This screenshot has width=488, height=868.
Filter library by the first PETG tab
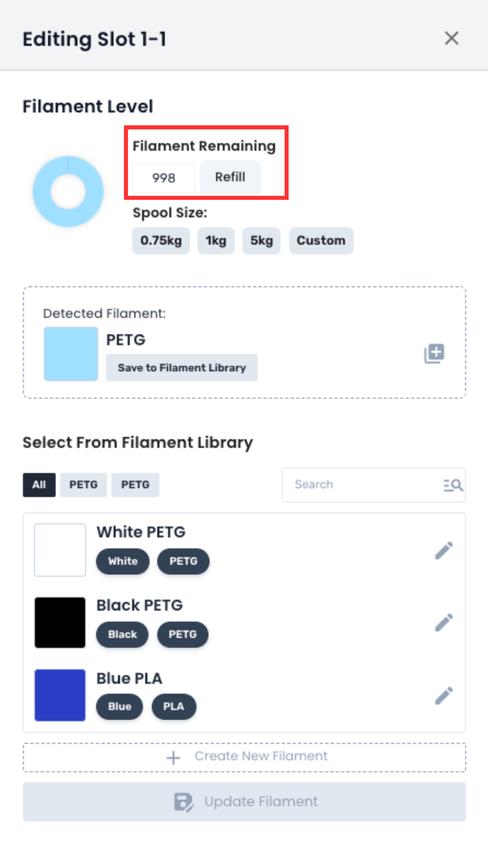pyautogui.click(x=83, y=485)
